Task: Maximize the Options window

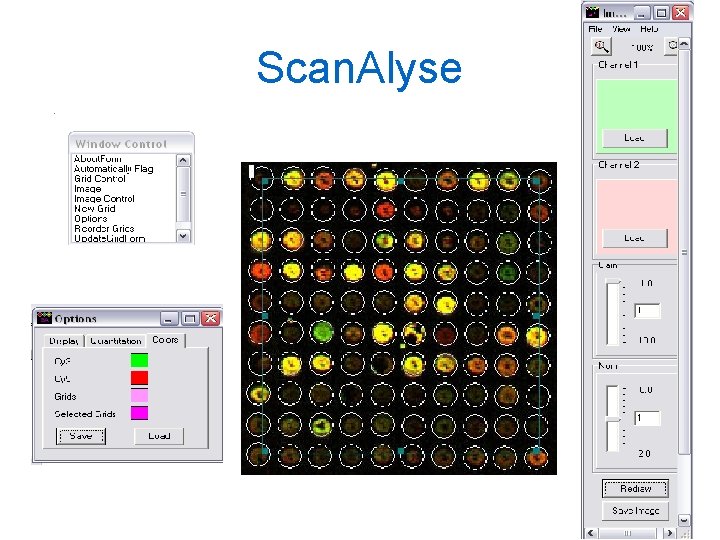Action: tap(190, 318)
